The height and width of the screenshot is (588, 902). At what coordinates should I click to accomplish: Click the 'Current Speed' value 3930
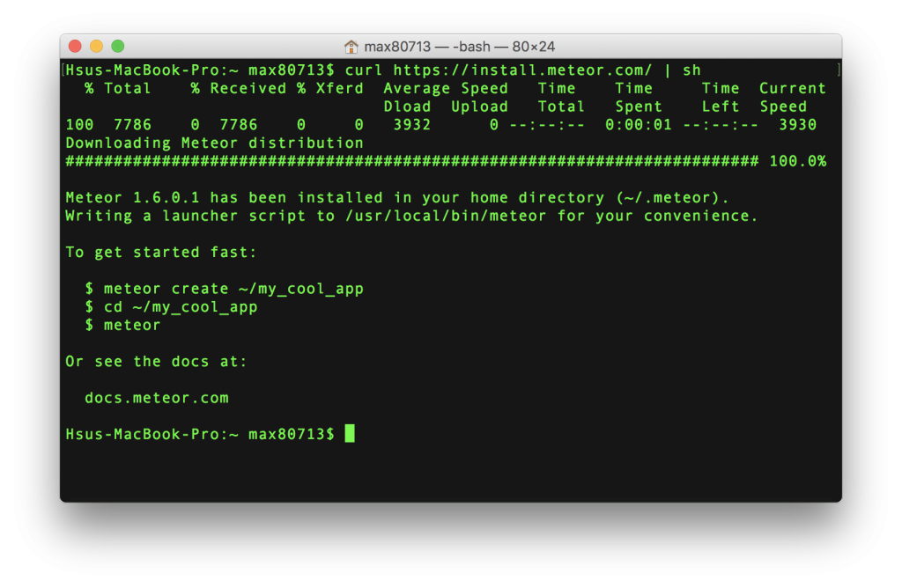[x=797, y=125]
